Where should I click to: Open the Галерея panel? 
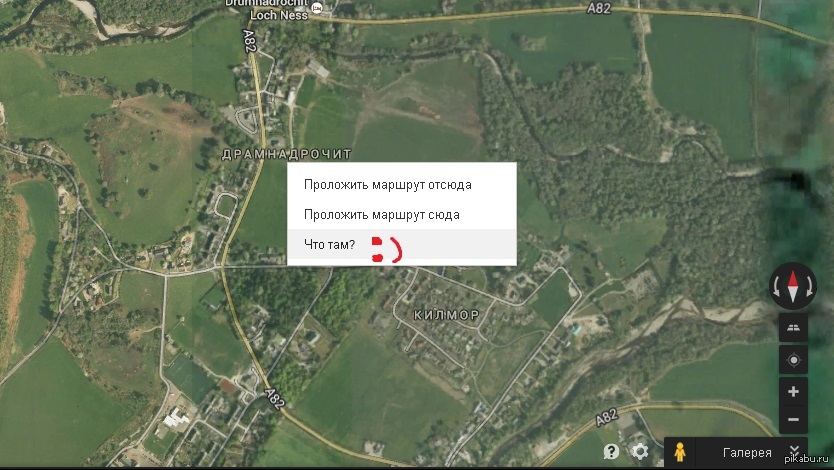(x=747, y=452)
